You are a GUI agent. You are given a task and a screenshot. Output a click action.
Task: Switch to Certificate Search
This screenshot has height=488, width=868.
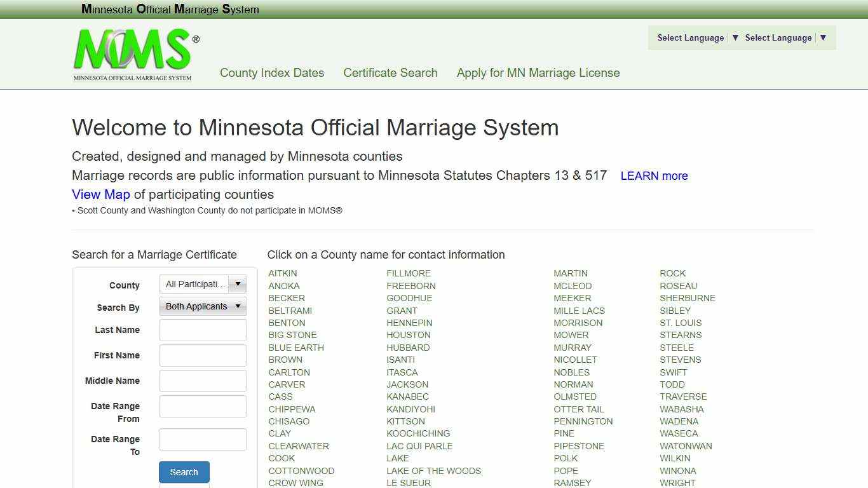(x=390, y=73)
